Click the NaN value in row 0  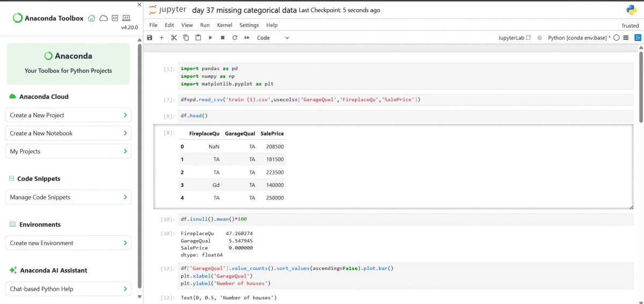(214, 146)
